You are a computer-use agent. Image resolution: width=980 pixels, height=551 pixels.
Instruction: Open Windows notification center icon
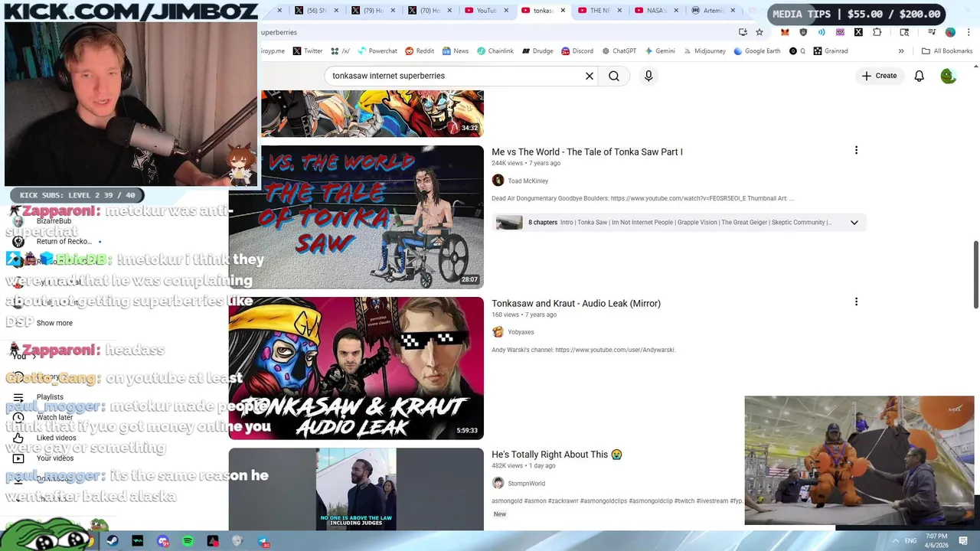pos(963,541)
